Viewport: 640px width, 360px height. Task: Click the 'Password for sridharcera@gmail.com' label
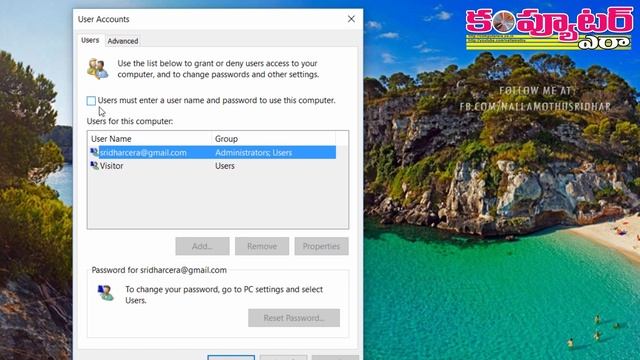click(x=159, y=270)
